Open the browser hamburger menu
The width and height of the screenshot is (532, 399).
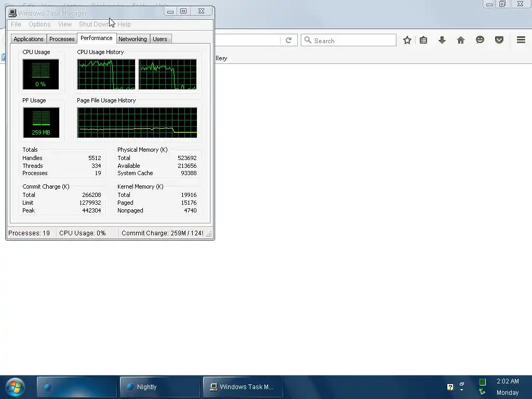[521, 40]
